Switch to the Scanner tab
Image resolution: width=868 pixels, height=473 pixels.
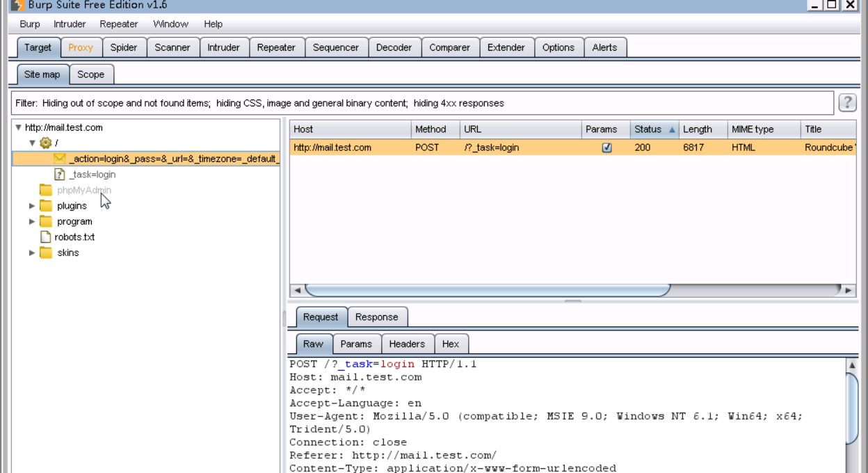pyautogui.click(x=172, y=47)
